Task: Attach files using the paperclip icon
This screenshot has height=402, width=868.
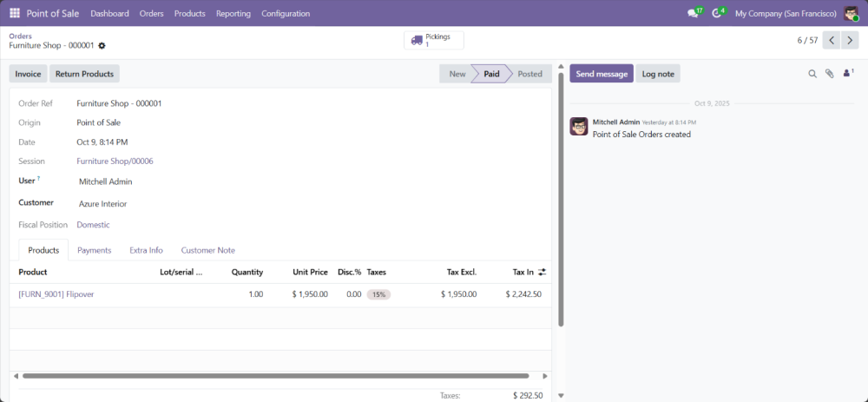Action: click(x=829, y=74)
